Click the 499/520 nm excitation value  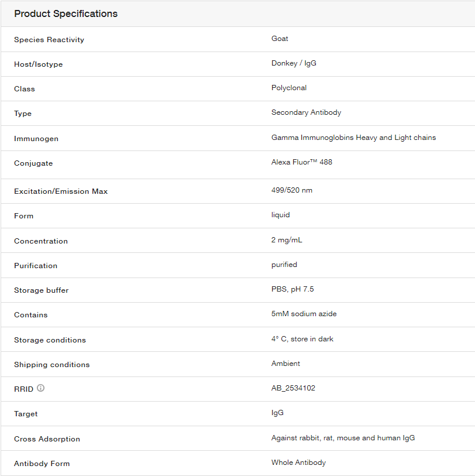(292, 190)
